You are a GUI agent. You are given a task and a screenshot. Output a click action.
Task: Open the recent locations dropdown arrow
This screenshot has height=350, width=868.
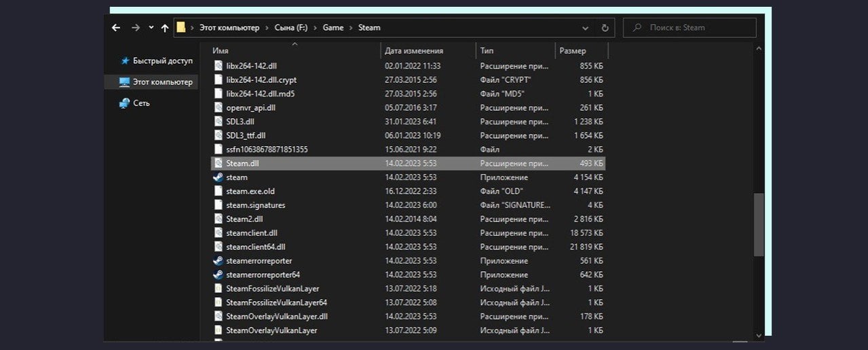pyautogui.click(x=151, y=28)
